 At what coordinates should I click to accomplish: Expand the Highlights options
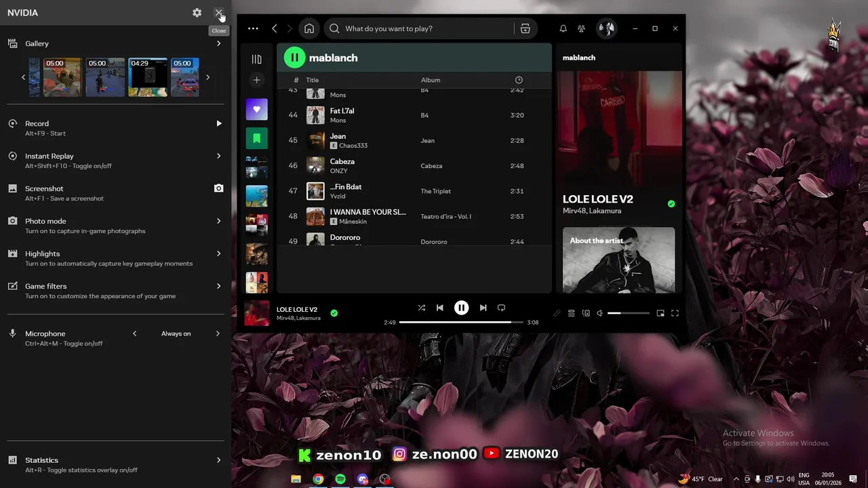click(218, 253)
